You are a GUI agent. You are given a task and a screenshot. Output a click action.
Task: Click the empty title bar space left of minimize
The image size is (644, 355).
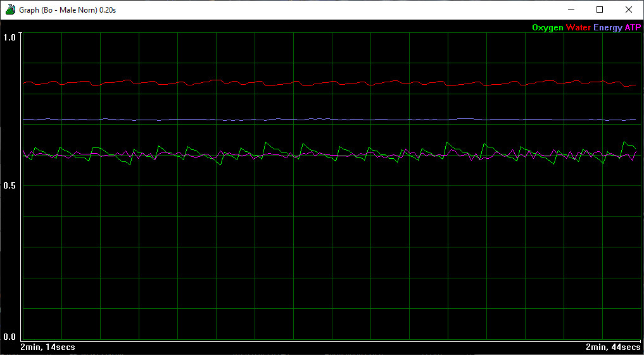380,9
